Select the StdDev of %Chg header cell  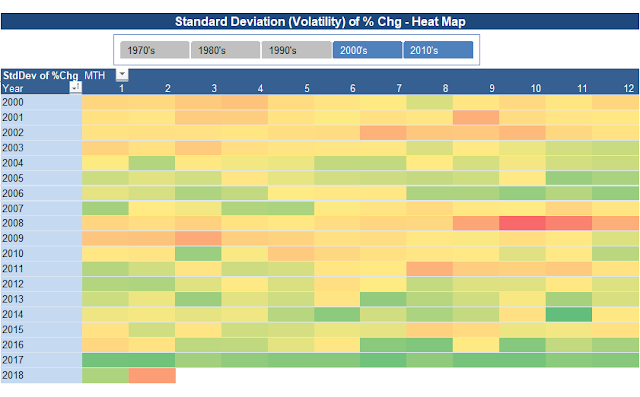(40, 75)
